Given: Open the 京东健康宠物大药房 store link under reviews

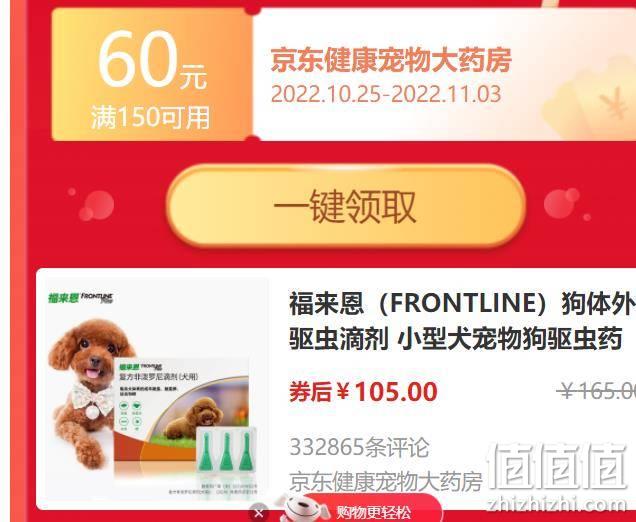Looking at the screenshot, I should (386, 481).
